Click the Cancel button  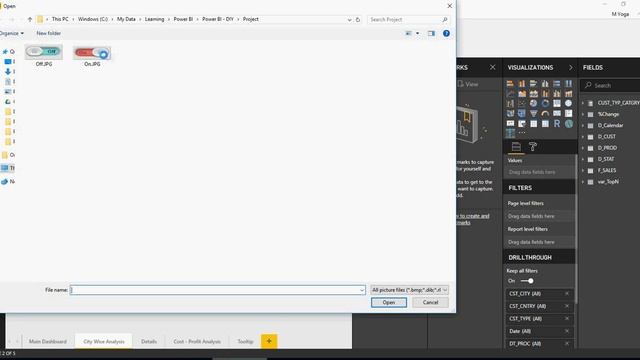tap(430, 302)
